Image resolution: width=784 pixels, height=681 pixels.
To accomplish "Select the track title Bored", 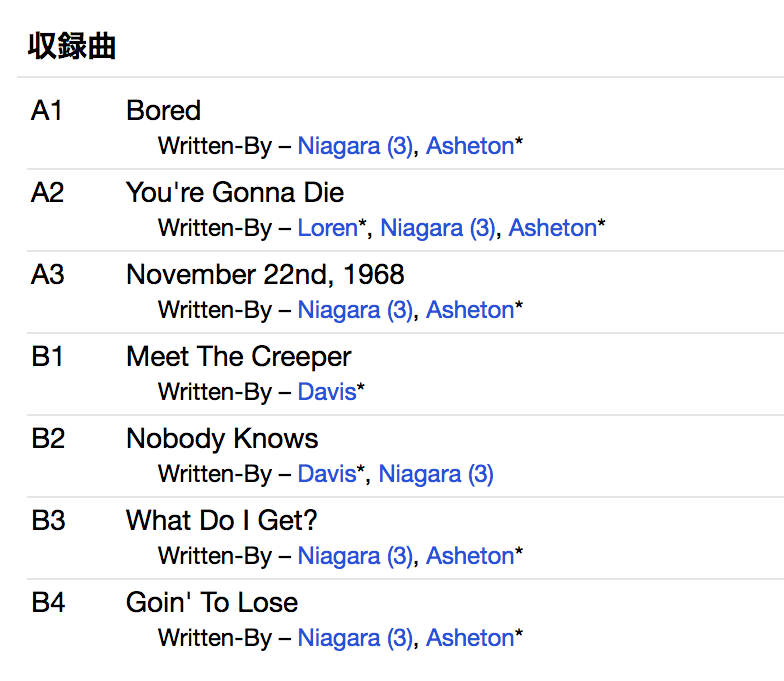I will 163,111.
